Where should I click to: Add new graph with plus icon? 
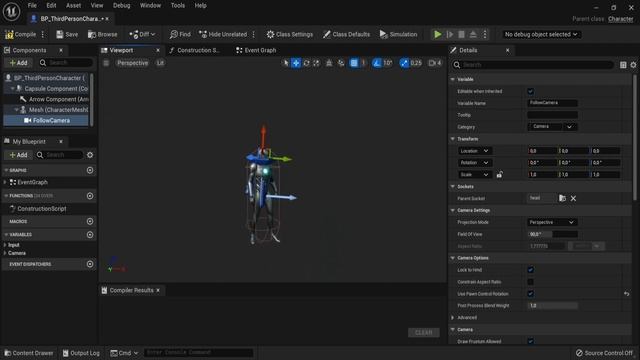tap(90, 170)
